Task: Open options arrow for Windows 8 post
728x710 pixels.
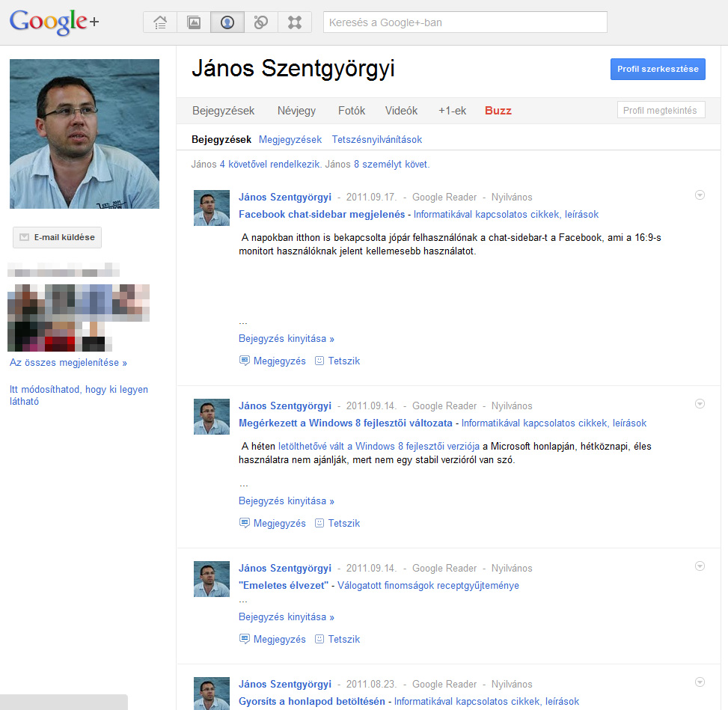Action: pyautogui.click(x=700, y=404)
